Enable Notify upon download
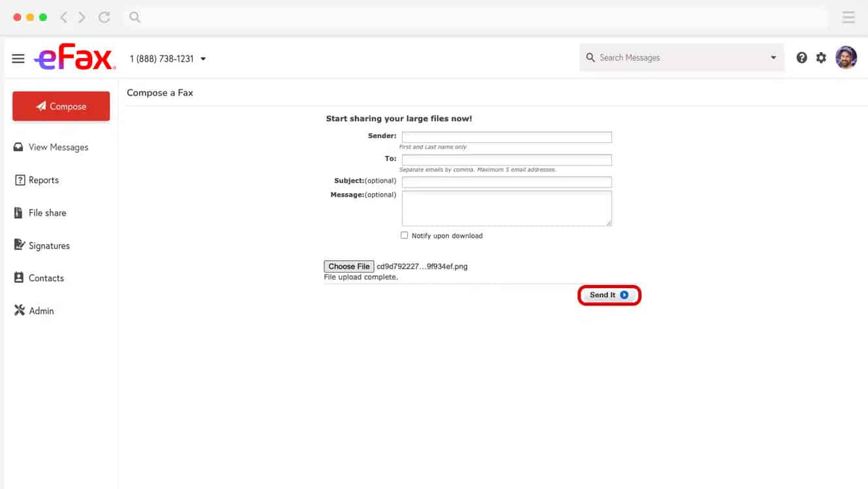Screen dimensions: 868x489 404,235
